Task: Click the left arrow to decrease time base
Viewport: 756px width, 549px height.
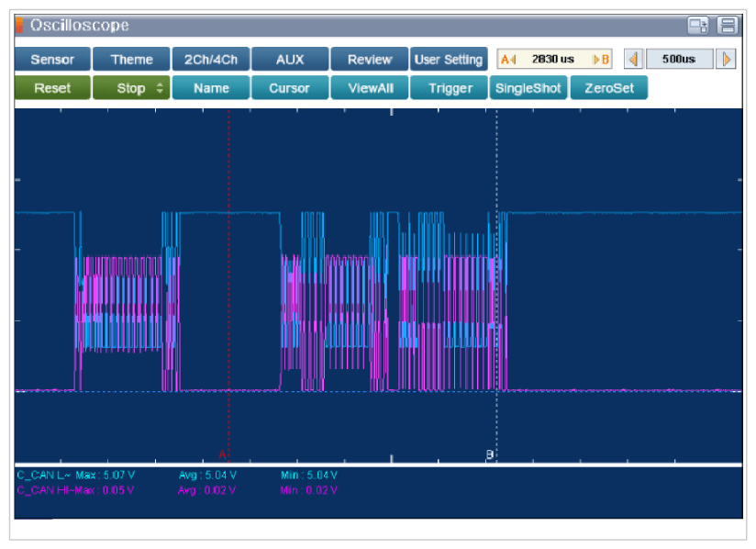Action: coord(633,60)
